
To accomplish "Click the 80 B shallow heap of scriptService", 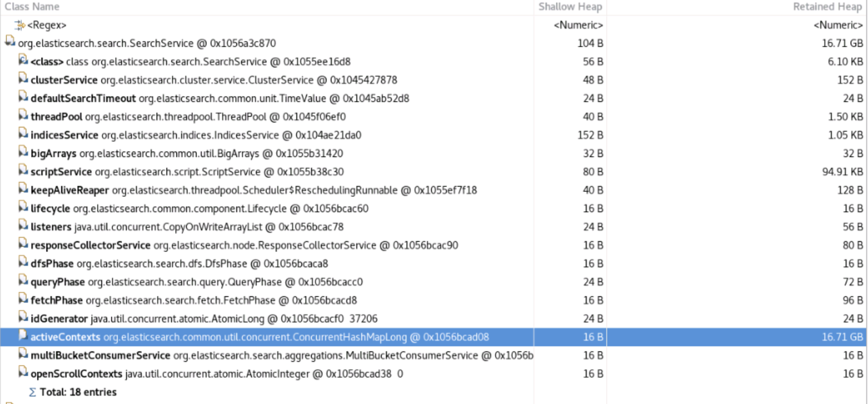I will pos(593,172).
